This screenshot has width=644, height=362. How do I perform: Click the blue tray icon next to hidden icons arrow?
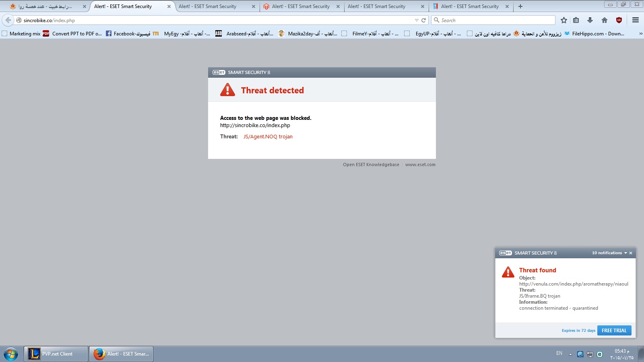pyautogui.click(x=580, y=354)
